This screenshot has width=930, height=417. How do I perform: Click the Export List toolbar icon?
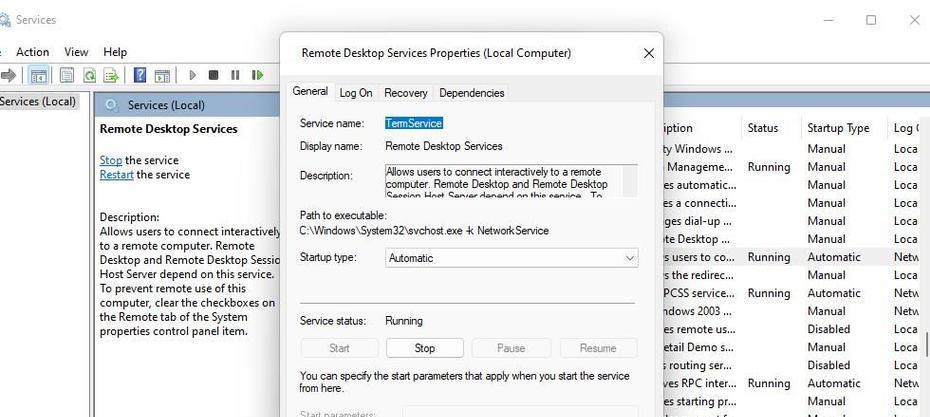coord(111,75)
